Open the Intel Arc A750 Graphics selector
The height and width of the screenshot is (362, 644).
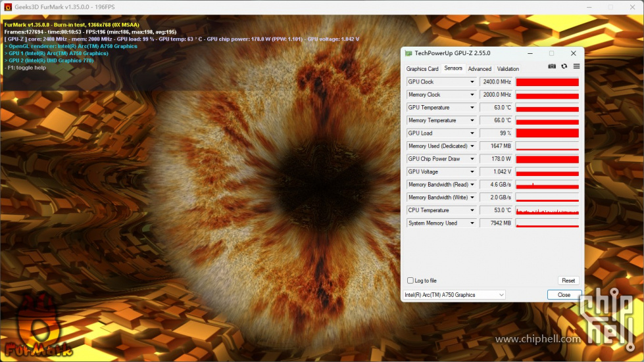455,295
